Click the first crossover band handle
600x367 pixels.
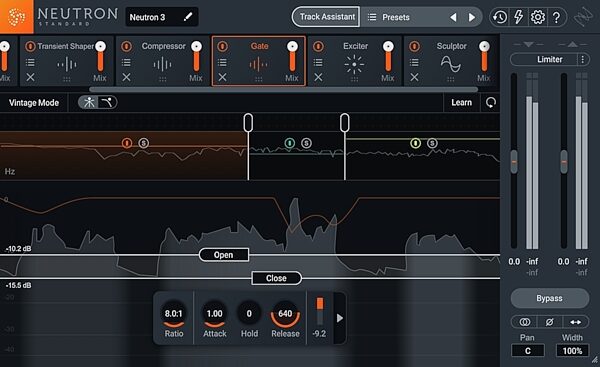(x=248, y=122)
